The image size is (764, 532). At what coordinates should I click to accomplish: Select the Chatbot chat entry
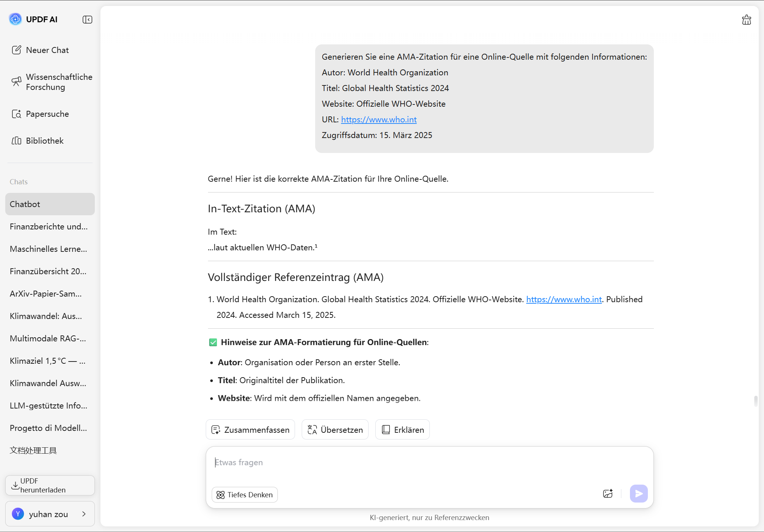click(50, 204)
